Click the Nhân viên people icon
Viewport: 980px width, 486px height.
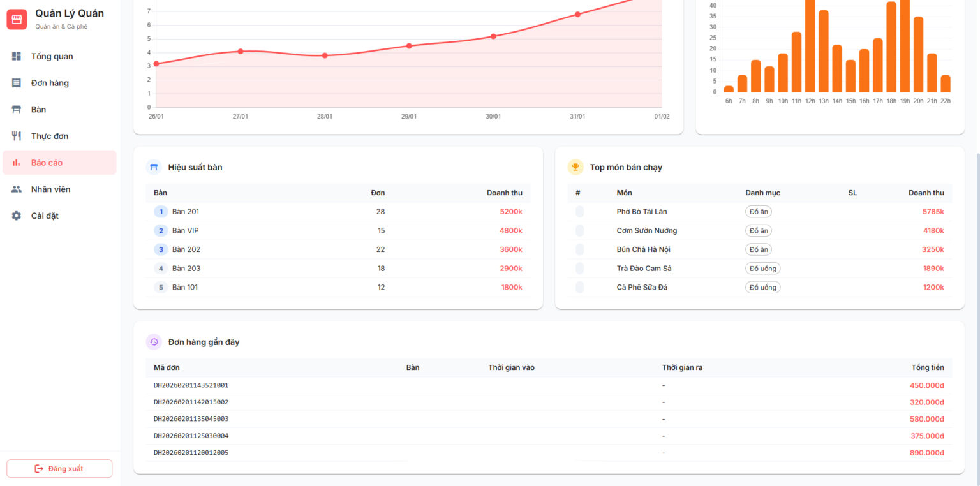pos(17,189)
